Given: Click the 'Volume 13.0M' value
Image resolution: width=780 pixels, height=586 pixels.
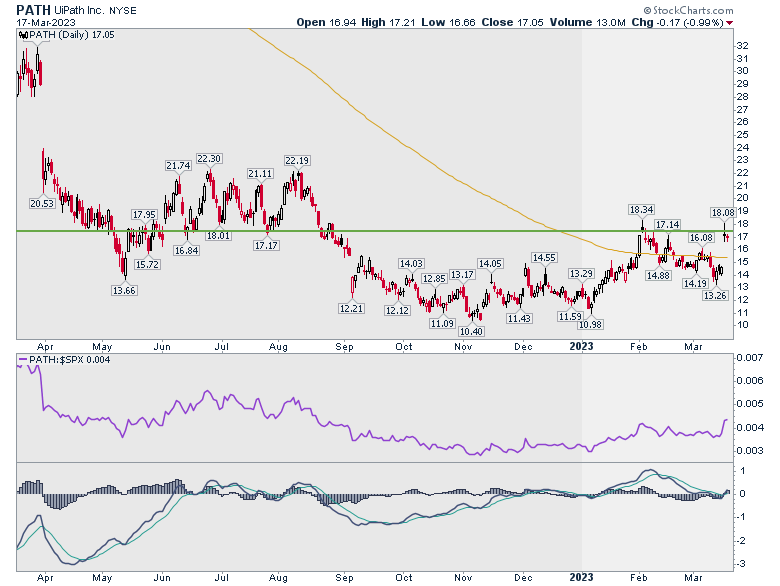Looking at the screenshot, I should pos(587,22).
